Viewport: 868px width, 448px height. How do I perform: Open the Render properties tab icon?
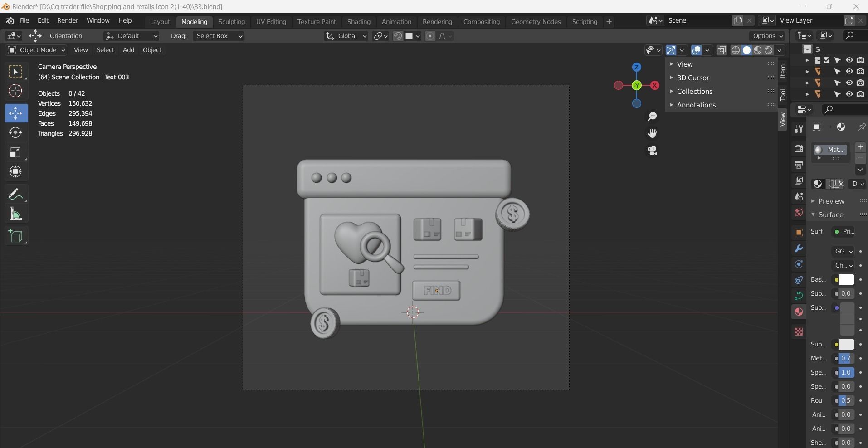(x=799, y=149)
